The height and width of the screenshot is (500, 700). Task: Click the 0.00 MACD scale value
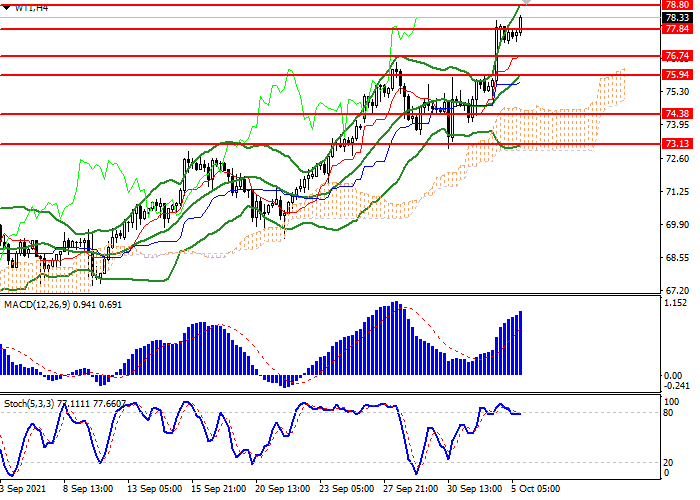click(x=673, y=375)
